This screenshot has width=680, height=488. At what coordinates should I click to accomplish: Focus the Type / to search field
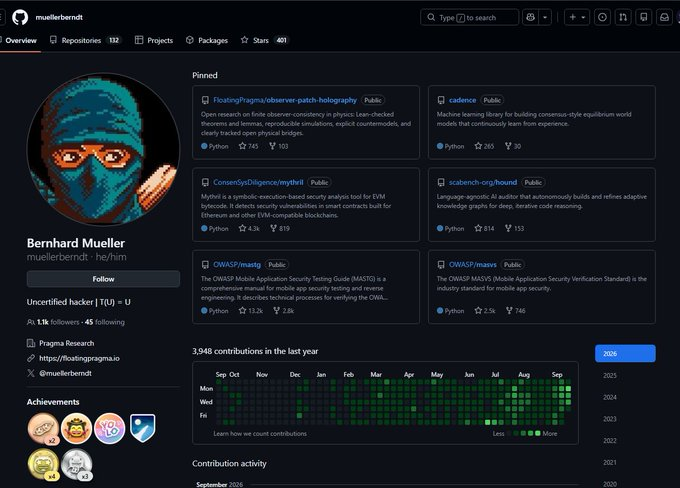pyautogui.click(x=469, y=17)
